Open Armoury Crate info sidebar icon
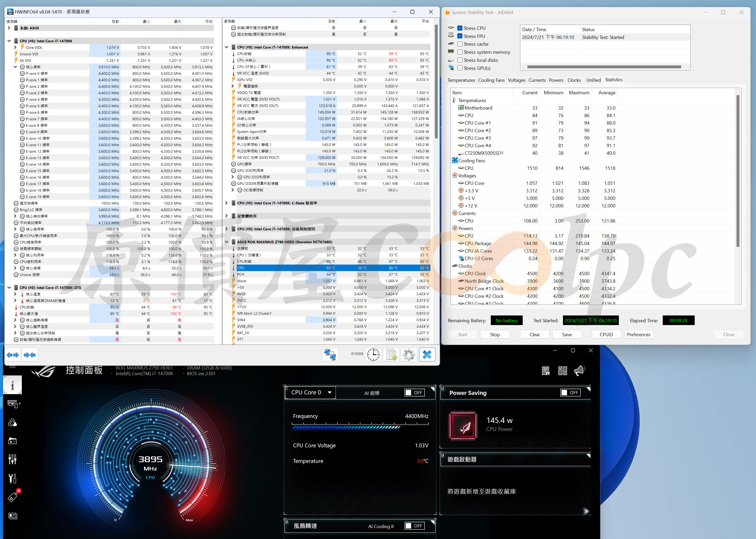The height and width of the screenshot is (539, 756). (13, 385)
